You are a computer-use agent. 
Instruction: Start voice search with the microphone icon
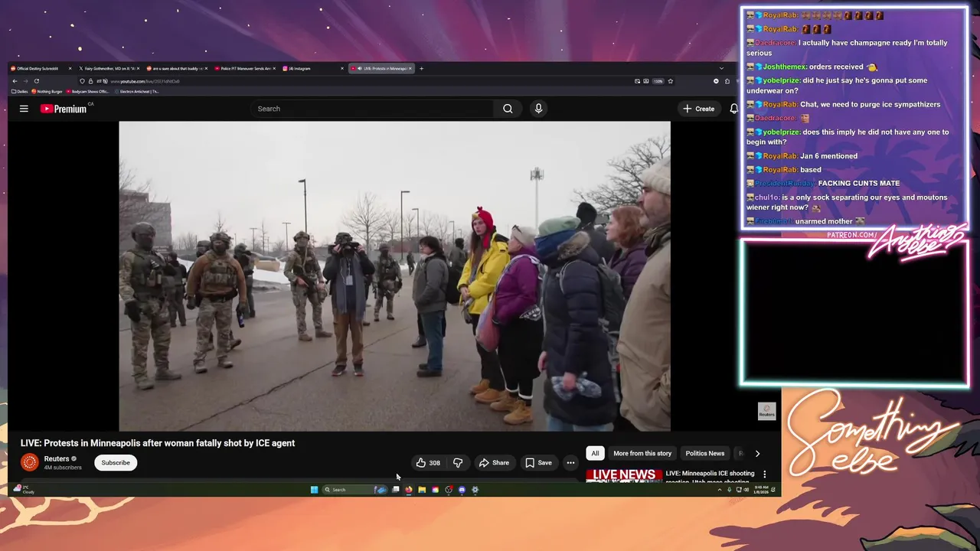[538, 109]
